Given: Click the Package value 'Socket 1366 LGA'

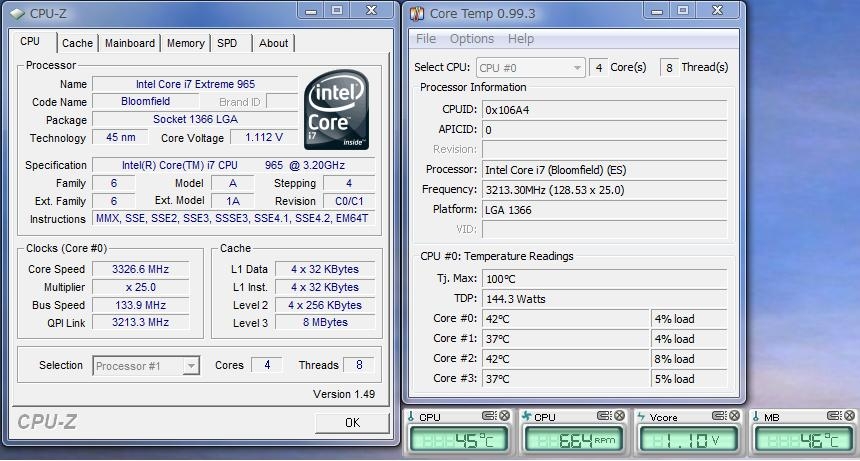Looking at the screenshot, I should pyautogui.click(x=195, y=119).
